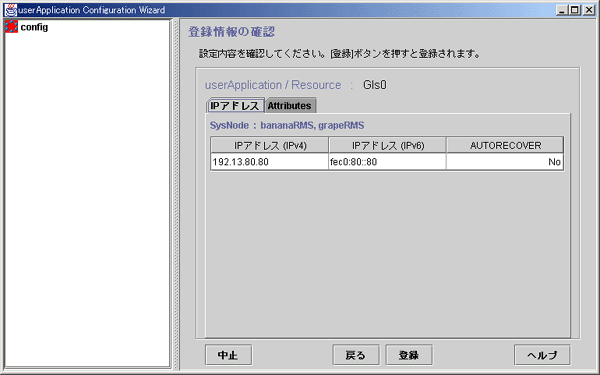The image size is (600, 375).
Task: Register settings with the 登録 button
Action: tap(409, 355)
